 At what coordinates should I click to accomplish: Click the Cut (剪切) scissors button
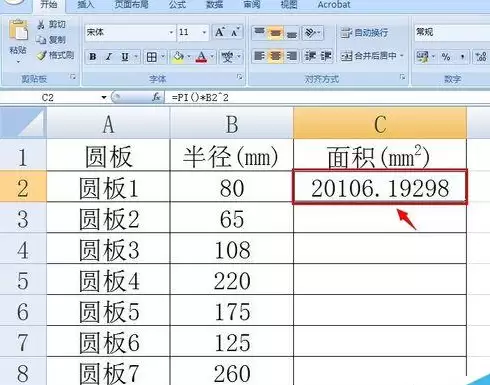point(51,24)
